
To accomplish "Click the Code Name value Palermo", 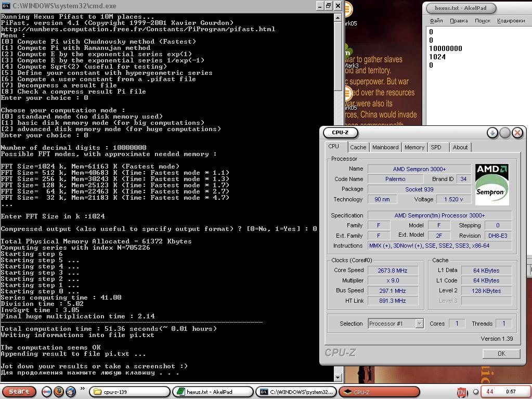I will click(395, 179).
